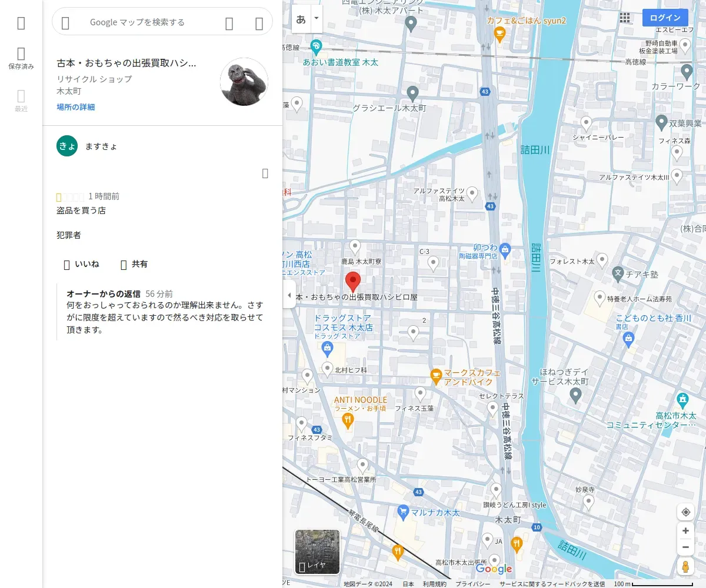Image resolution: width=706 pixels, height=588 pixels.
Task: Click the 双葉興業 map marker
Action: tap(661, 123)
